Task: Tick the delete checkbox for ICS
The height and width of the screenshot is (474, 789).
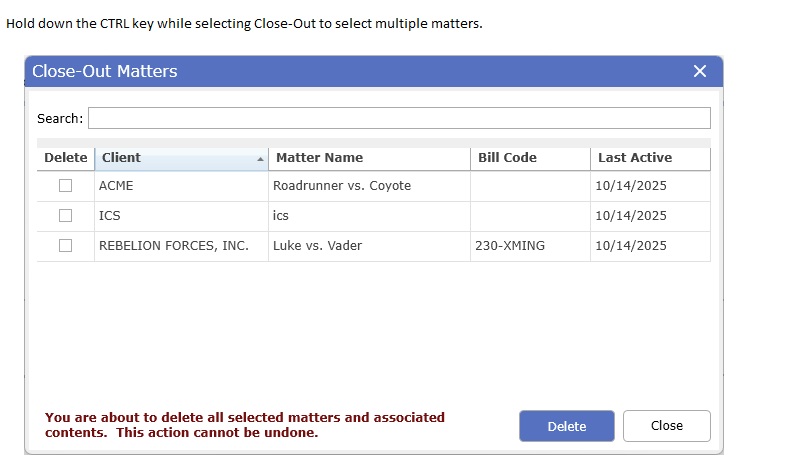Action: [x=66, y=216]
